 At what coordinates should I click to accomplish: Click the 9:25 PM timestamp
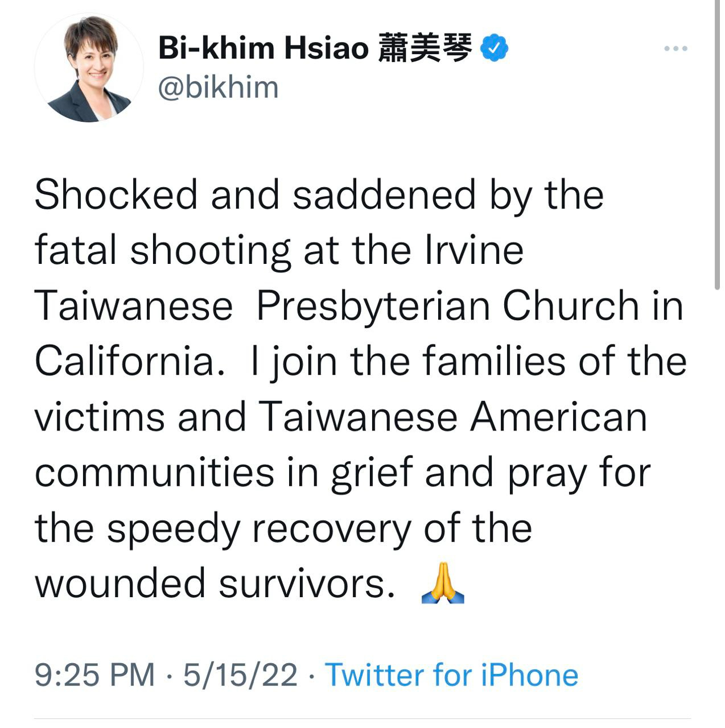pyautogui.click(x=95, y=675)
